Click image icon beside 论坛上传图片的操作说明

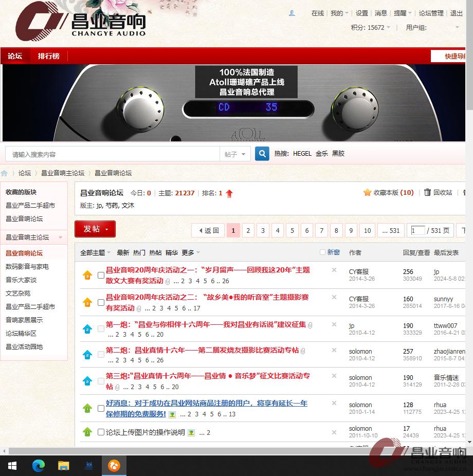pyautogui.click(x=191, y=433)
